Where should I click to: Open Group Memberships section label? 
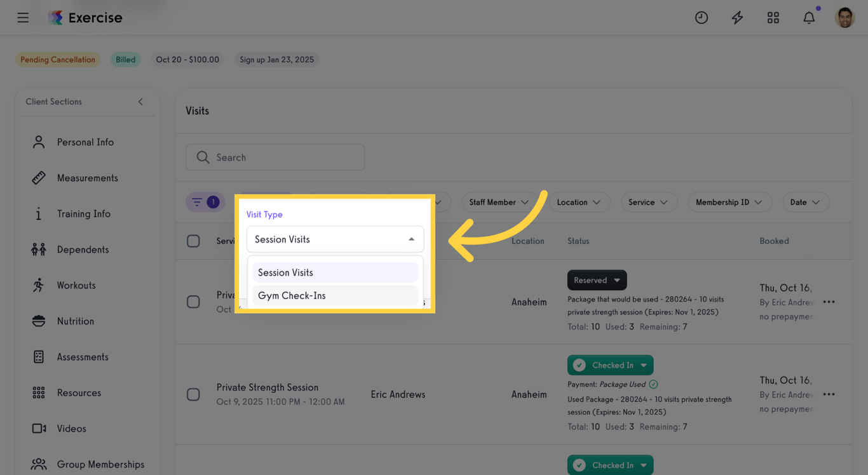coord(100,464)
